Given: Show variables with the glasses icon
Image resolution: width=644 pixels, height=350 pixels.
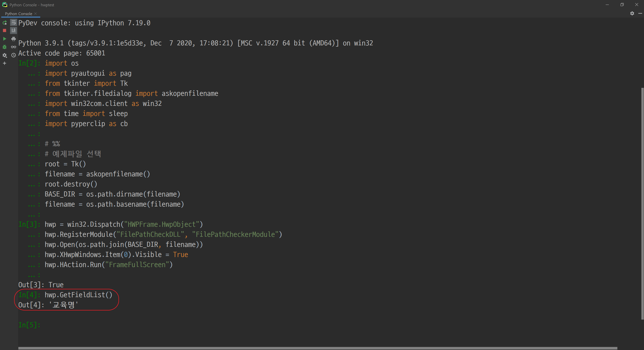Looking at the screenshot, I should click(x=14, y=47).
